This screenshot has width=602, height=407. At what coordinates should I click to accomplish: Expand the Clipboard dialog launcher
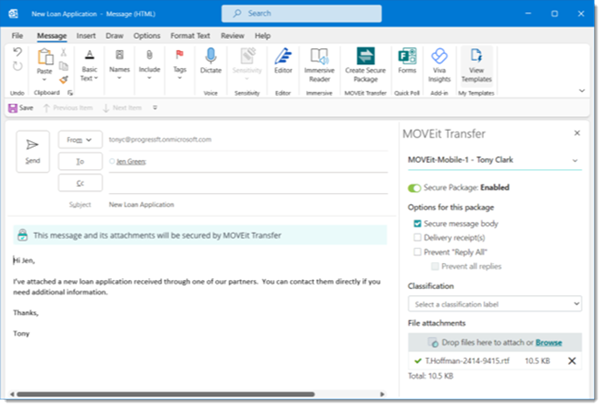tap(70, 93)
